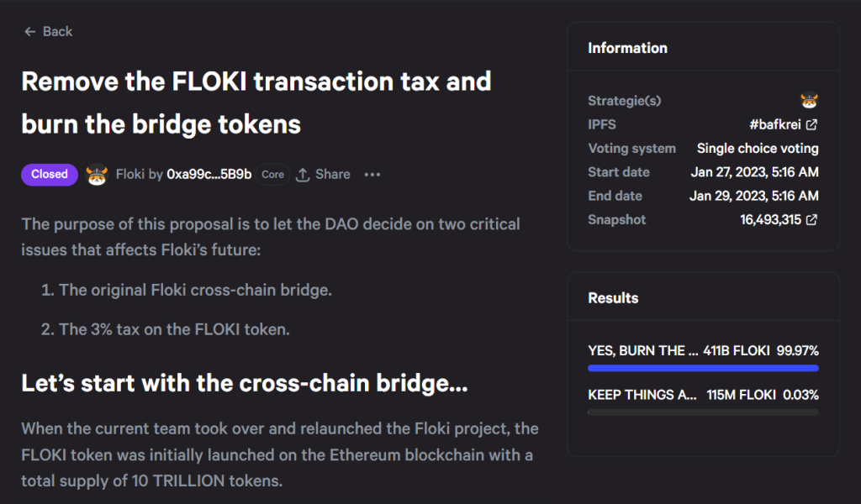Select the YES, BURN THE... result row

point(703,350)
